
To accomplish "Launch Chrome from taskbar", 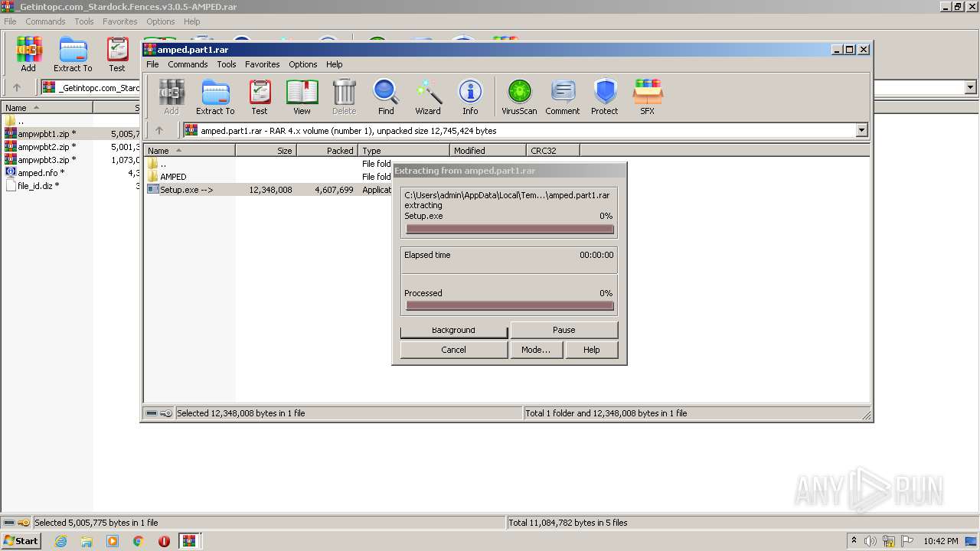I will point(139,541).
